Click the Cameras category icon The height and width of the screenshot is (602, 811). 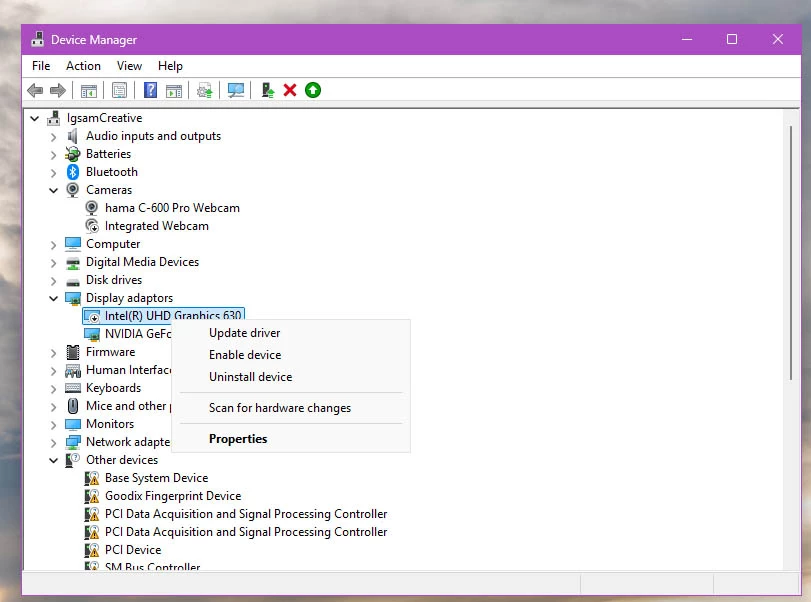pos(73,190)
